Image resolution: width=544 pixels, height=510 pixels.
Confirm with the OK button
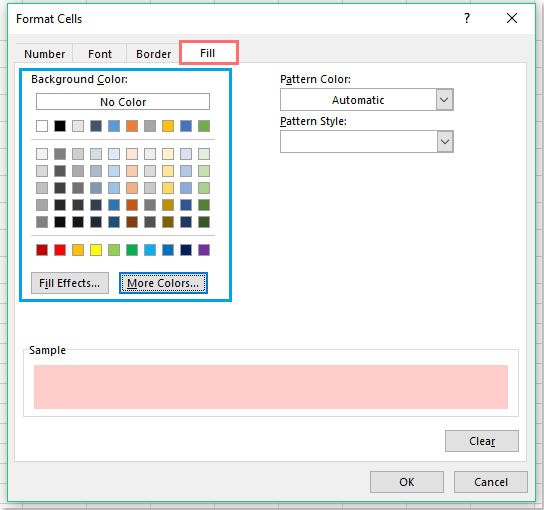(x=407, y=482)
